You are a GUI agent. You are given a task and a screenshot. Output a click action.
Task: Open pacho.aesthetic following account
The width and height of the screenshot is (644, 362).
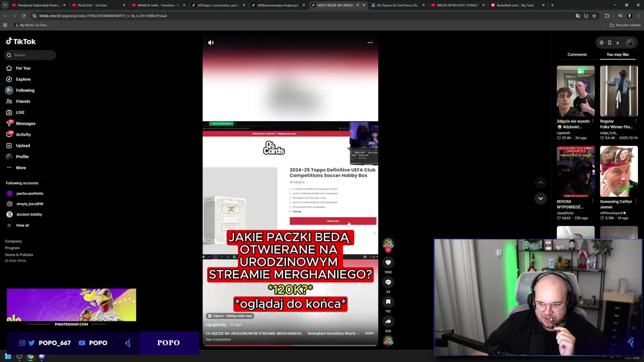[x=25, y=193]
